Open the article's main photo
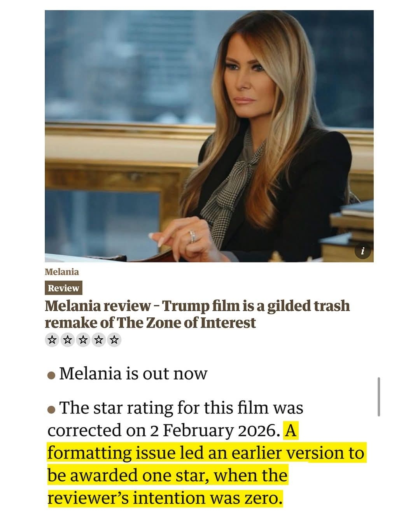The image size is (420, 525). pos(209,136)
